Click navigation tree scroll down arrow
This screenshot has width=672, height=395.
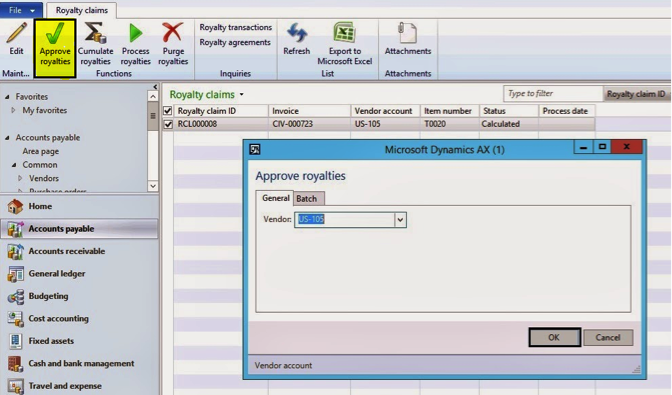tap(153, 186)
